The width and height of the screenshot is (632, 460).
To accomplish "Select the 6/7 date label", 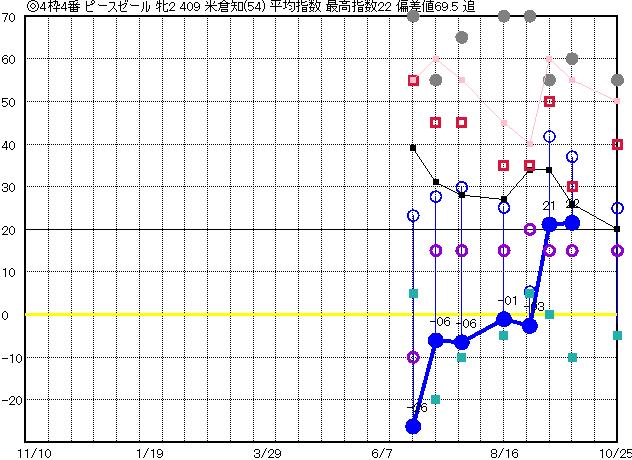I will 382,452.
